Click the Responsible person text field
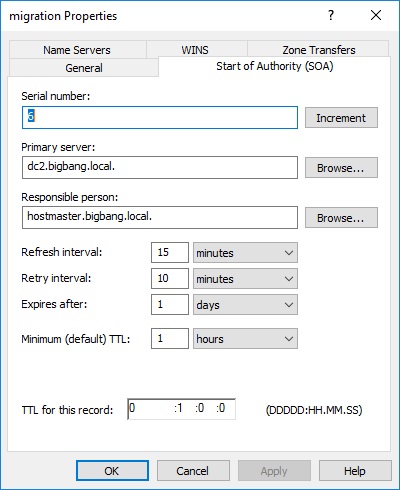Image resolution: width=400 pixels, height=490 pixels. coord(160,217)
